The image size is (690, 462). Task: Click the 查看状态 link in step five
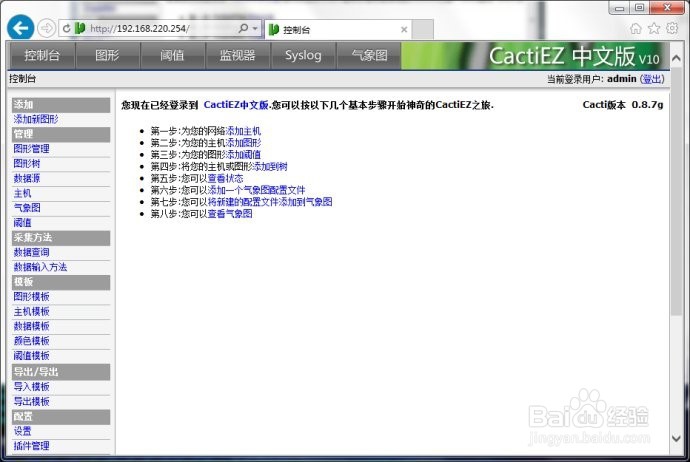(225, 179)
